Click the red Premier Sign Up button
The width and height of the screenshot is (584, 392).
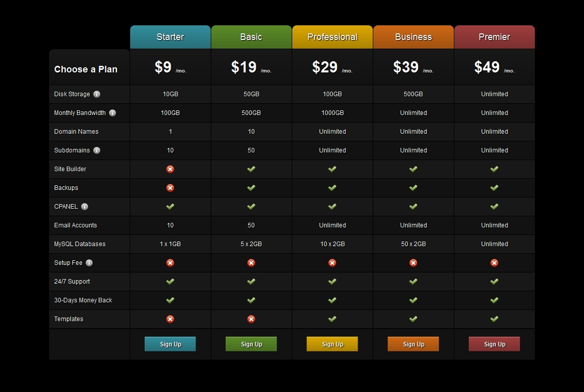pos(494,344)
